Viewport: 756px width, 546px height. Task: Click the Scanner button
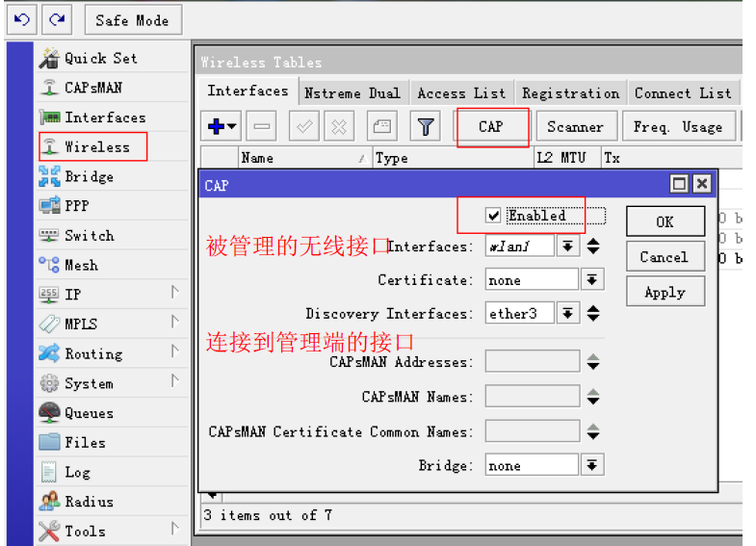coord(576,127)
